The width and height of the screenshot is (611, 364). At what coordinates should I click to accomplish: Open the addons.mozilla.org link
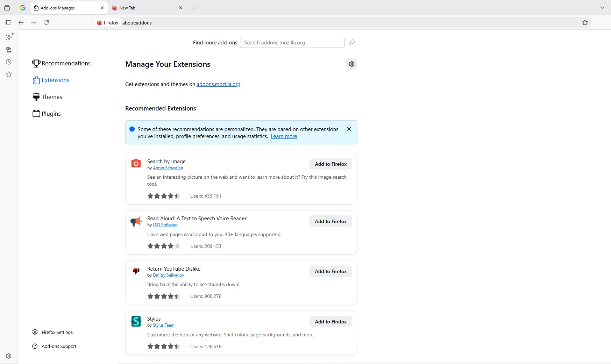[218, 84]
